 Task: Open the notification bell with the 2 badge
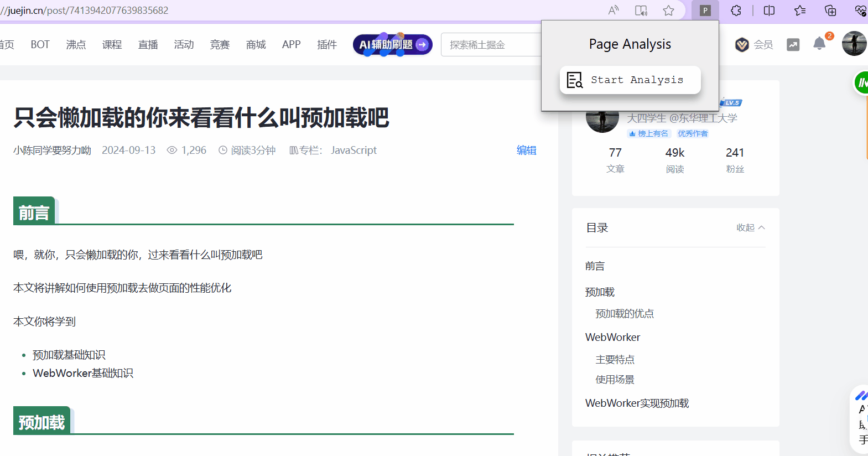pos(820,44)
